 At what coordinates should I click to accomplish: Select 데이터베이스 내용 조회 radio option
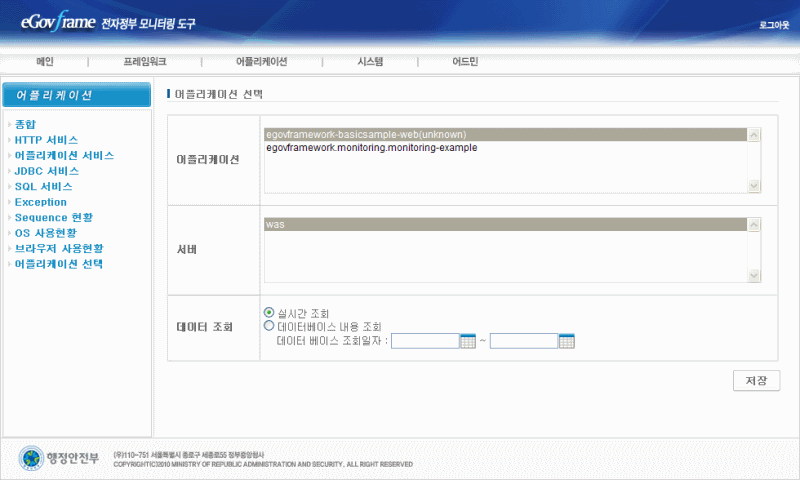269,325
